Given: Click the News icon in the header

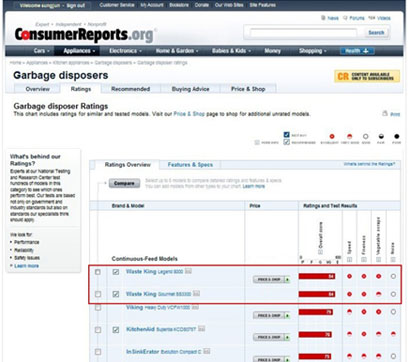Looking at the screenshot, I should pos(323,18).
